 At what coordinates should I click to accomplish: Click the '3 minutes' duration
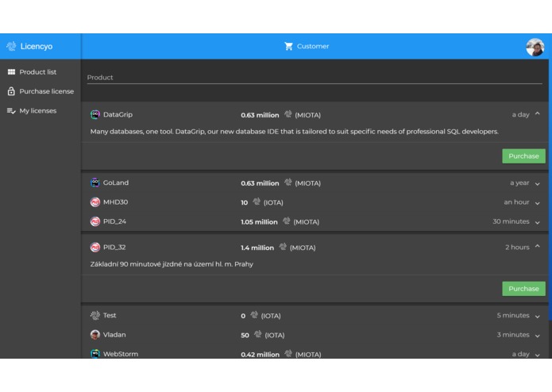coord(513,335)
